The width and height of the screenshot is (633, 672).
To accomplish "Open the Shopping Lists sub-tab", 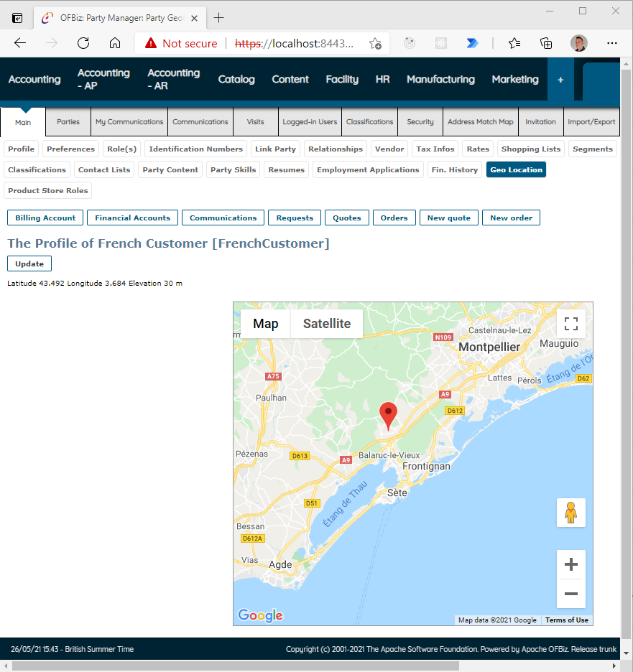I will click(x=531, y=149).
